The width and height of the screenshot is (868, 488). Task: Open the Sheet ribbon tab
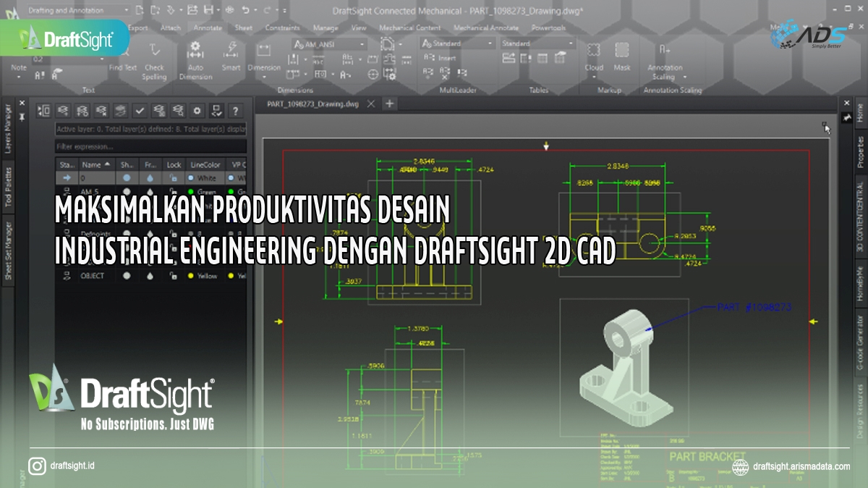pyautogui.click(x=243, y=28)
